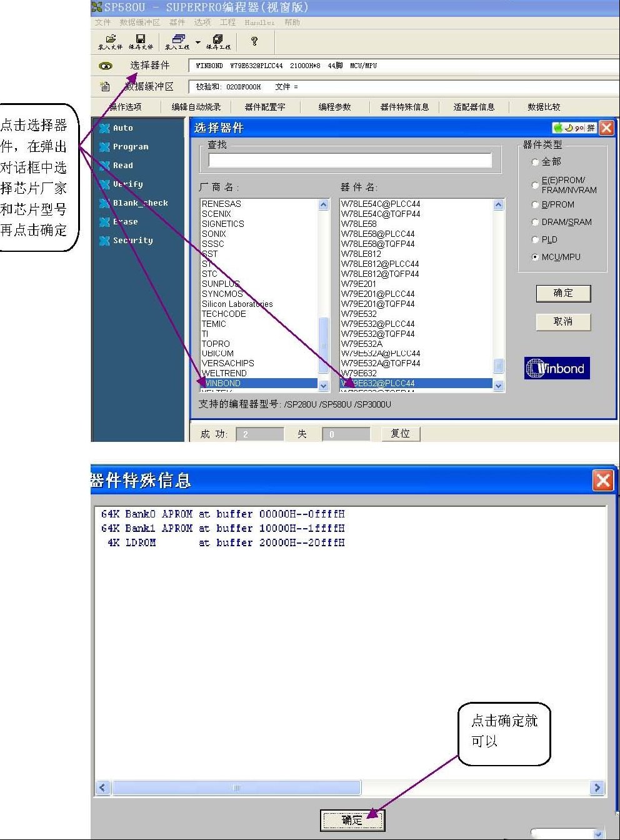Run the Verify operation icon
This screenshot has width=620, height=840.
[104, 184]
